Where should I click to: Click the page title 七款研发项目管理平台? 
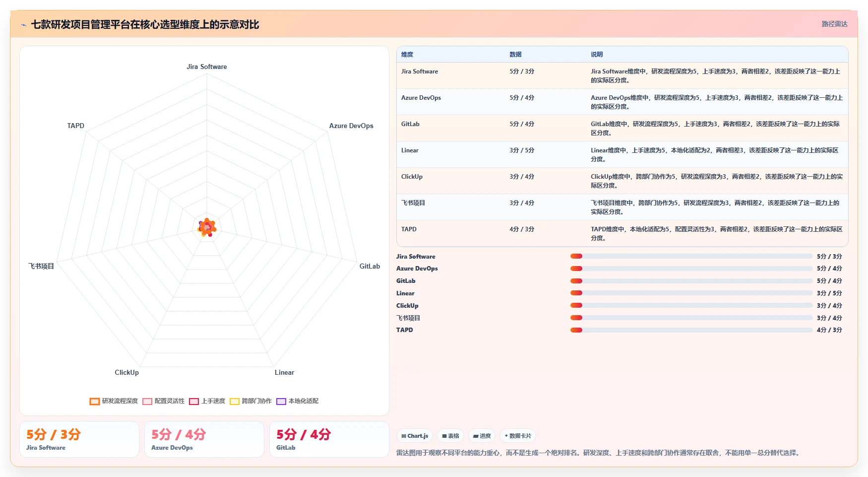click(145, 24)
